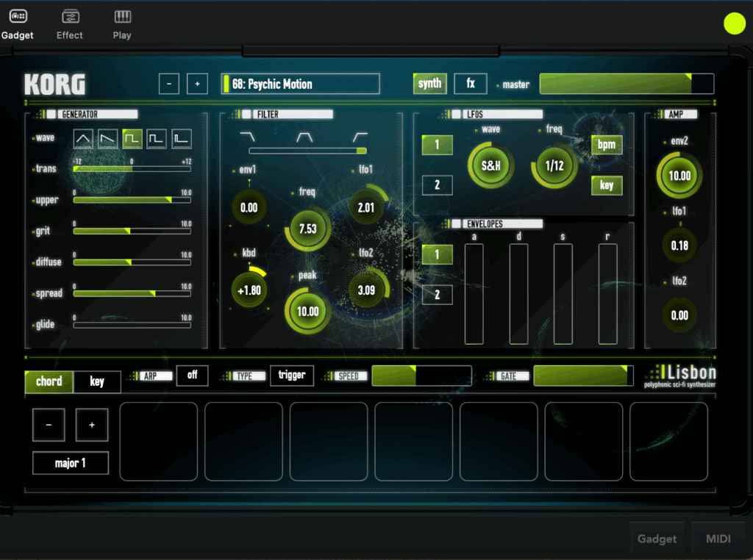Toggle the LFO bpm sync button
Screen dimensions: 753x560
coord(606,145)
